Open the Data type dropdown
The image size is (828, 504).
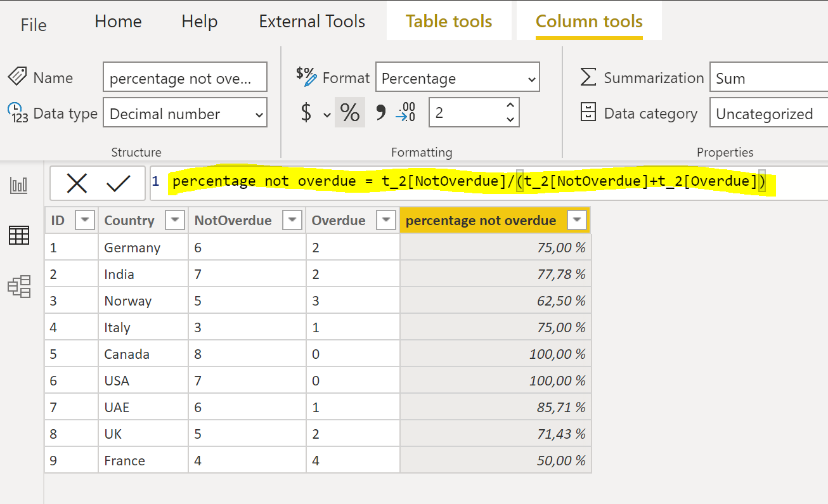(x=185, y=113)
